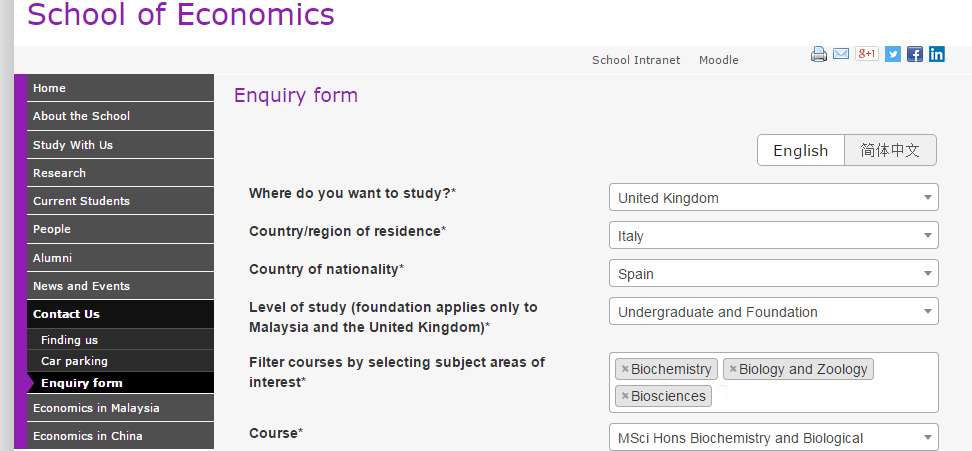Open the 'Where do you want to study' dropdown
Screen dimensions: 972x451
(x=773, y=198)
